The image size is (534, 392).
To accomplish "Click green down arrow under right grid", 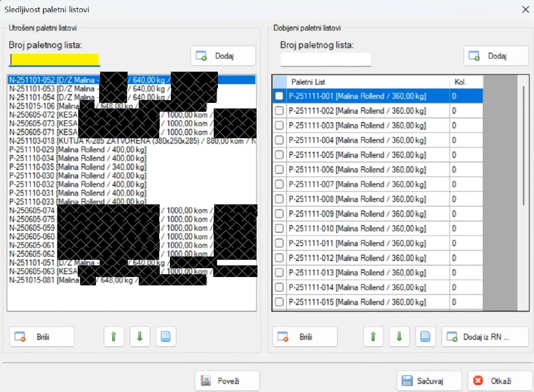I will 399,337.
